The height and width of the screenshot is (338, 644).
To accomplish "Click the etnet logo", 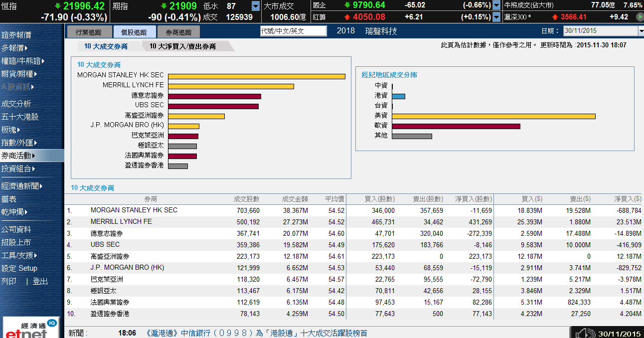I will click(31, 328).
